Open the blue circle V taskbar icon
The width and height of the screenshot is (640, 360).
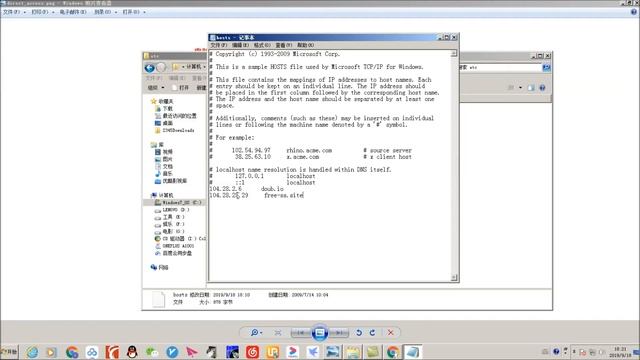[x=172, y=352]
